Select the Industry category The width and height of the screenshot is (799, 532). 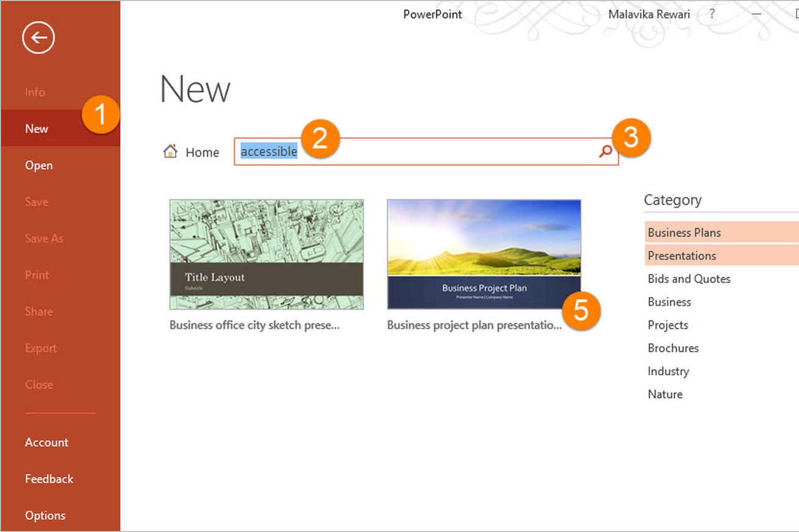pos(668,371)
